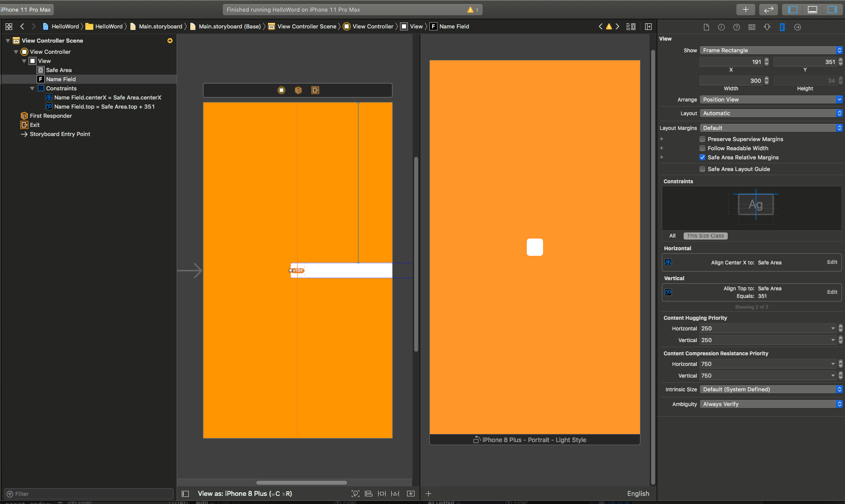
Task: Select Storyboard Entry Point item
Action: pyautogui.click(x=89, y=134)
